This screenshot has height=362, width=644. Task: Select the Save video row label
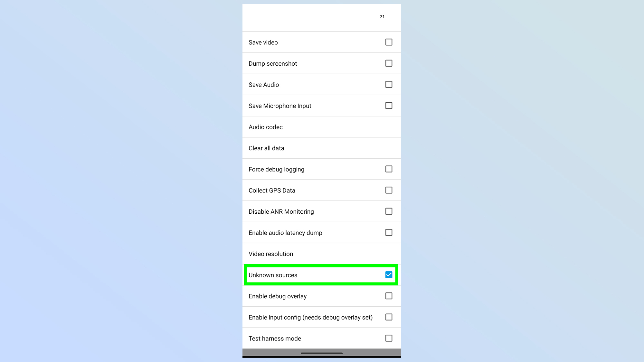tap(263, 42)
